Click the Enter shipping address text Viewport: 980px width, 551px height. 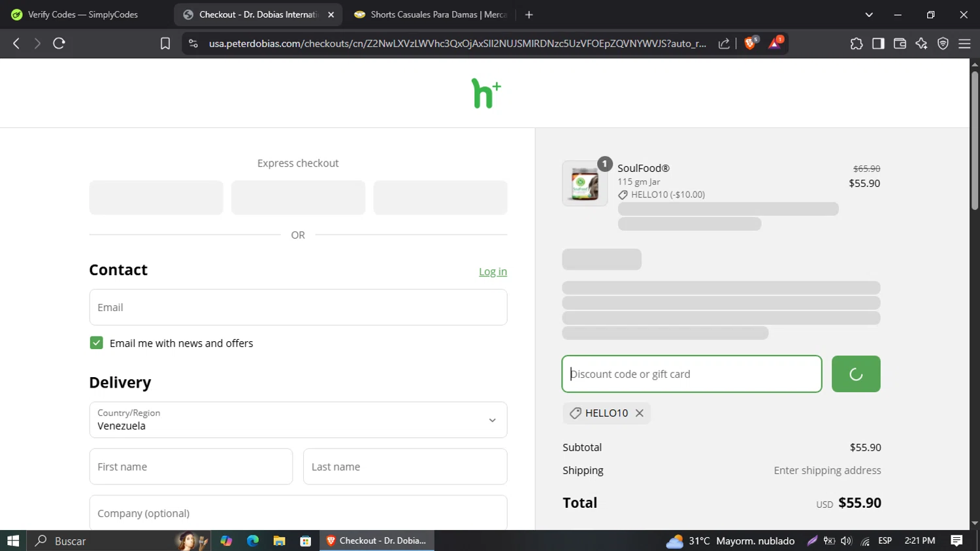click(827, 471)
